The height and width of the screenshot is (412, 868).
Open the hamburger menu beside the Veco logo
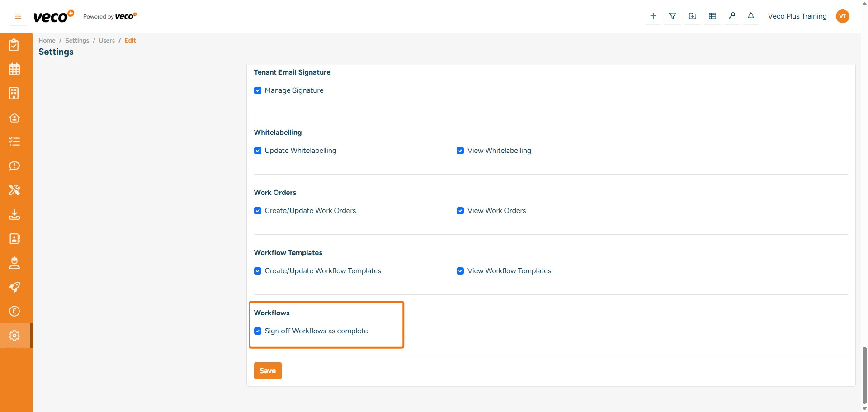tap(18, 16)
